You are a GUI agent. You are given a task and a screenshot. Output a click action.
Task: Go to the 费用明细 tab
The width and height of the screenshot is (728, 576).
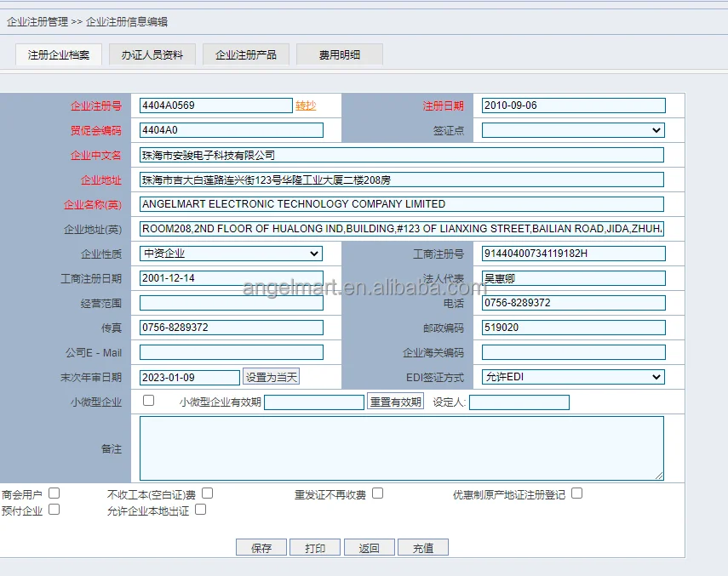(339, 54)
